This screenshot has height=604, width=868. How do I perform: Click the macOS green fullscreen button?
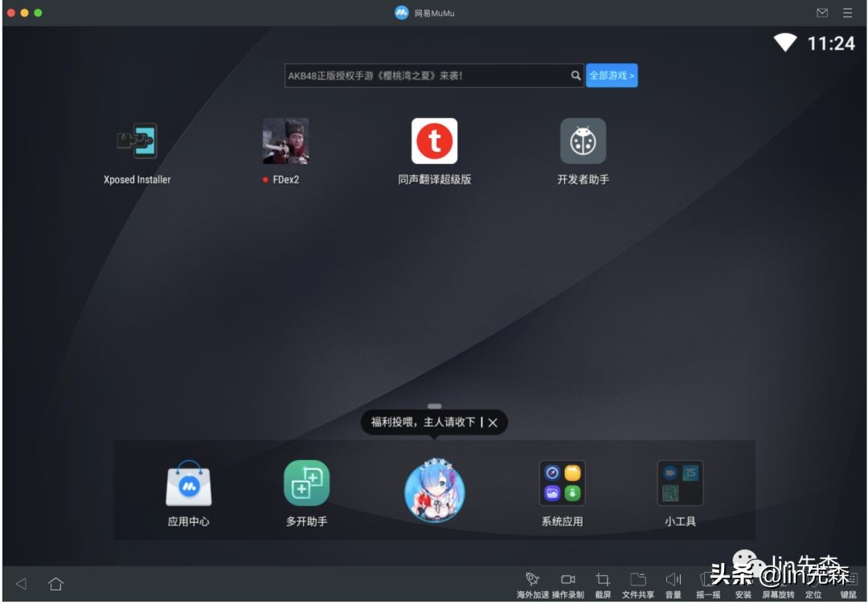click(x=38, y=13)
